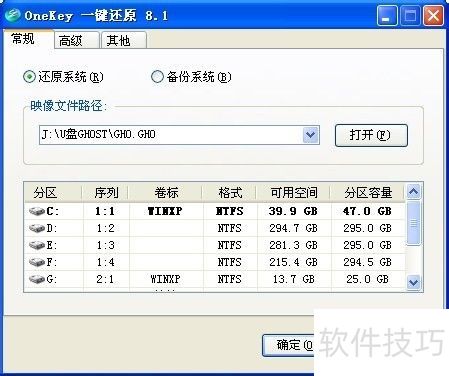Click the 分区 column header
The width and height of the screenshot is (449, 376).
point(53,193)
